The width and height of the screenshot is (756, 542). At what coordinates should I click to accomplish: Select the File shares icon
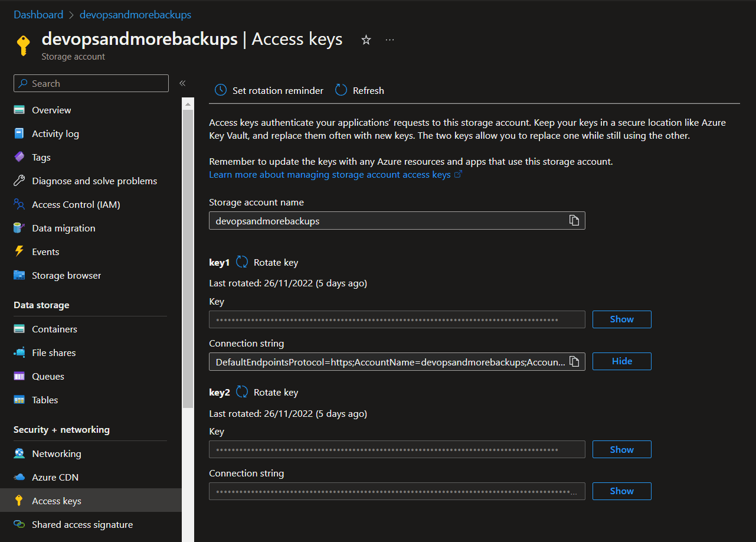[19, 352]
